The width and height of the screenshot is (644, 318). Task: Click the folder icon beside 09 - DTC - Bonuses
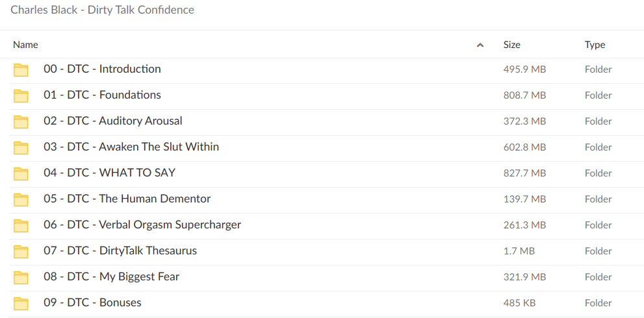pyautogui.click(x=21, y=304)
